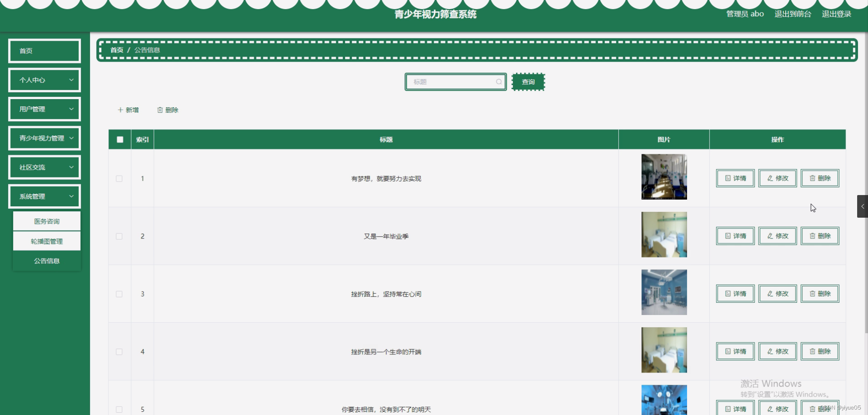Open the row 4 hospital ward thumbnail

[664, 350]
